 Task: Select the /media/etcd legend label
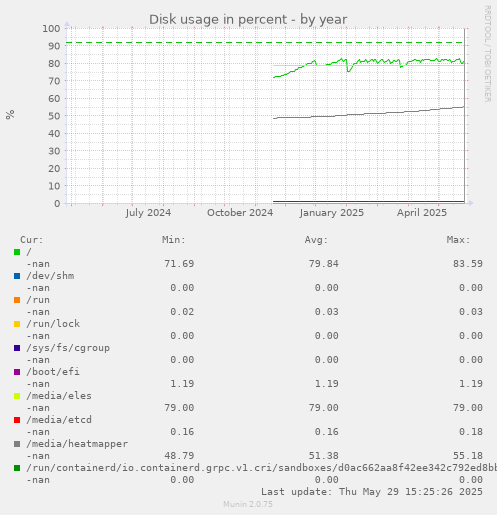click(59, 420)
